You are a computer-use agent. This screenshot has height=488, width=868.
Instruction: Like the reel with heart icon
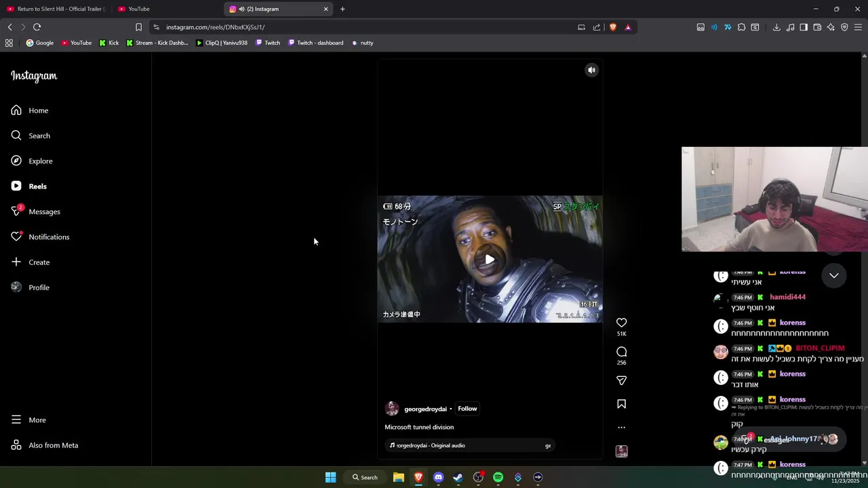click(x=621, y=323)
